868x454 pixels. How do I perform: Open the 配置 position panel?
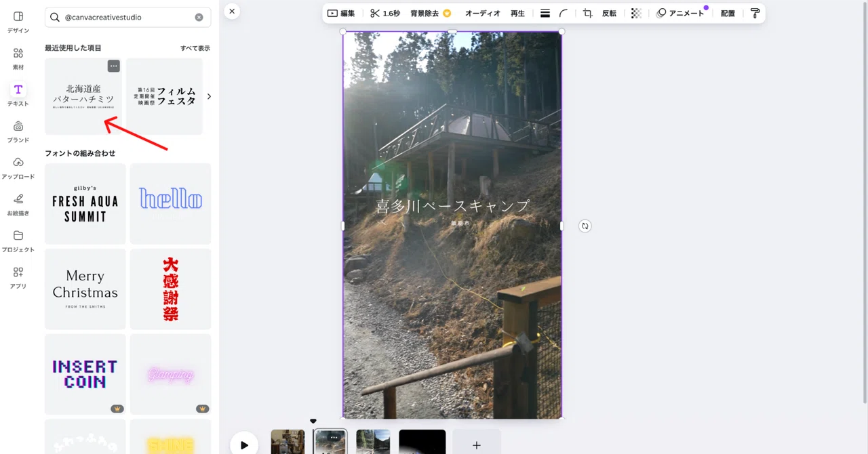[x=728, y=13]
